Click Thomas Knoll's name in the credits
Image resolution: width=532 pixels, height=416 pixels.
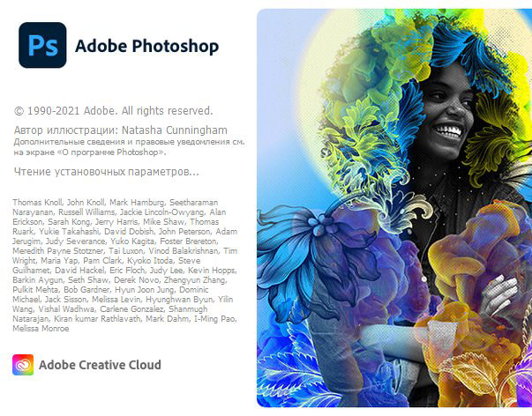click(x=37, y=203)
